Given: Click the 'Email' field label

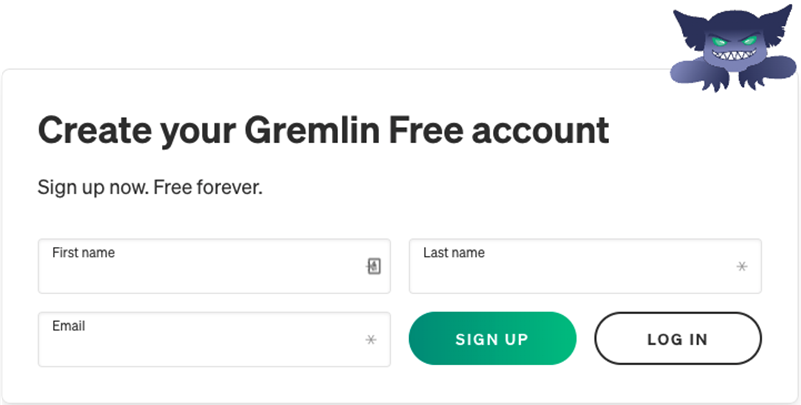Looking at the screenshot, I should [68, 326].
